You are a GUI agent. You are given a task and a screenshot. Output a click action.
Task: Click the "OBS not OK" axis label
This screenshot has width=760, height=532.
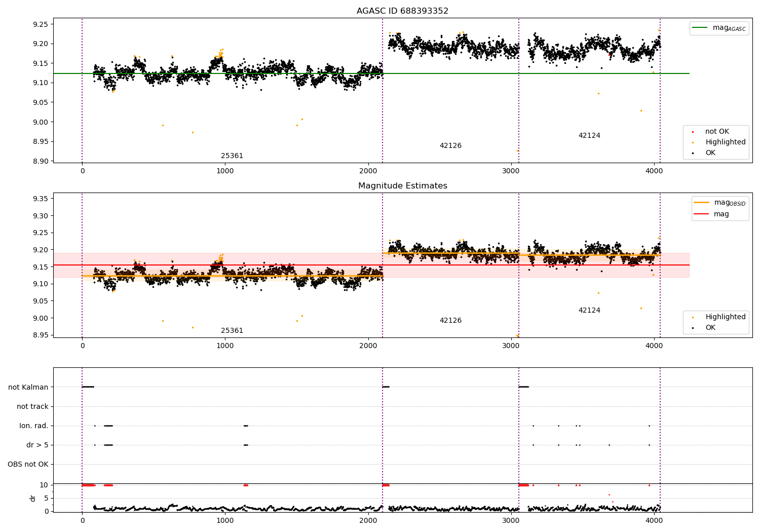point(28,464)
